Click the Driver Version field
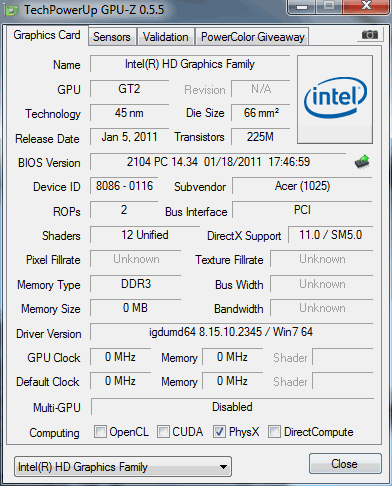This screenshot has width=392, height=486. [x=231, y=332]
